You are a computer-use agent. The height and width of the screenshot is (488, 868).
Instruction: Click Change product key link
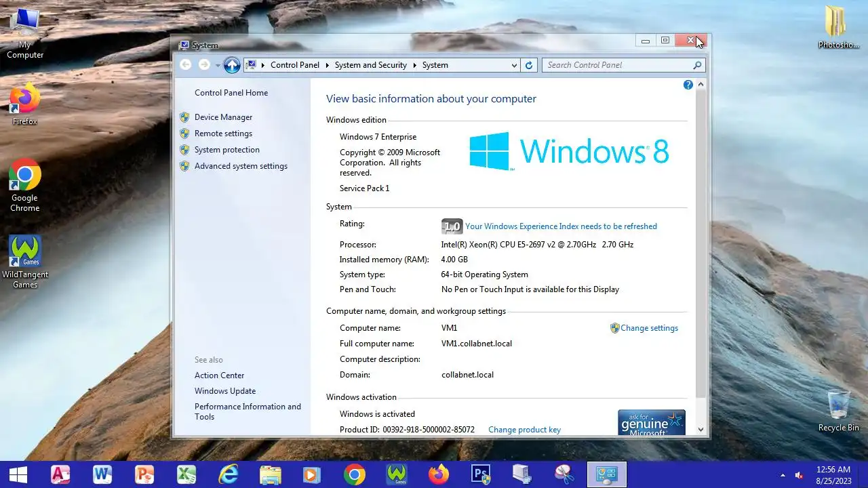coord(524,430)
